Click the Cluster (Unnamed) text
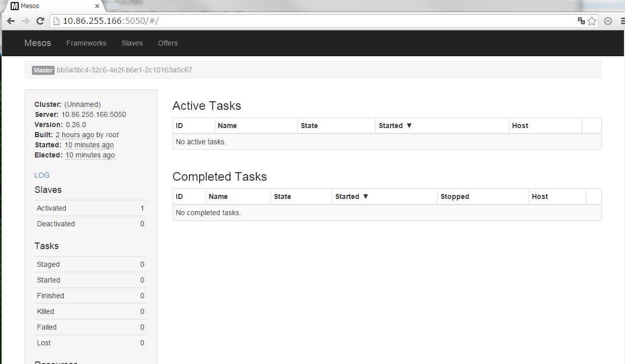The image size is (625, 364). (67, 104)
